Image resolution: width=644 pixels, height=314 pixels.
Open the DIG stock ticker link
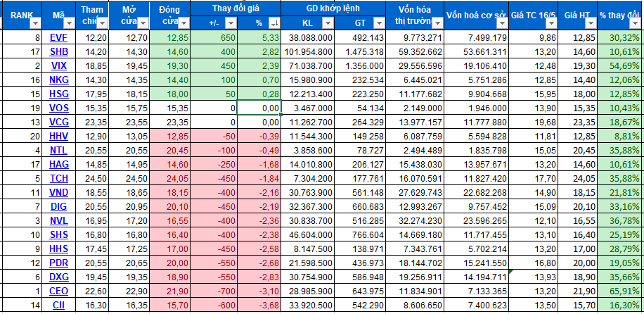pos(59,206)
